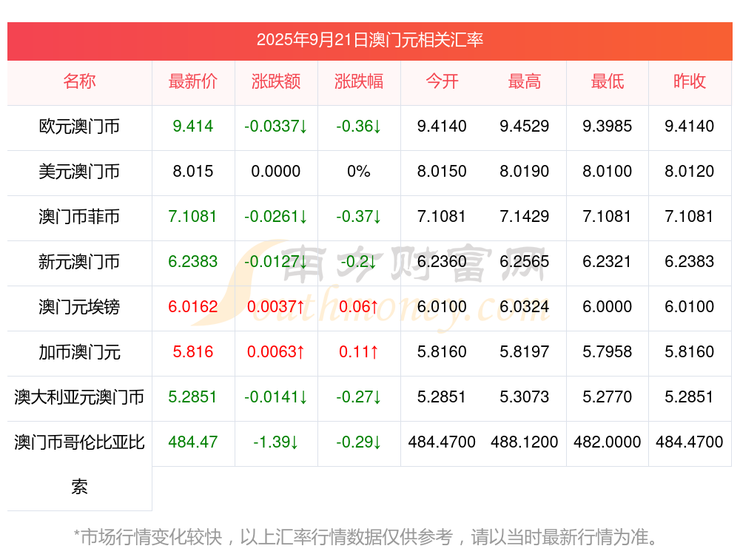Select latest price 9.414
The height and width of the screenshot is (560, 740).
coord(193,126)
